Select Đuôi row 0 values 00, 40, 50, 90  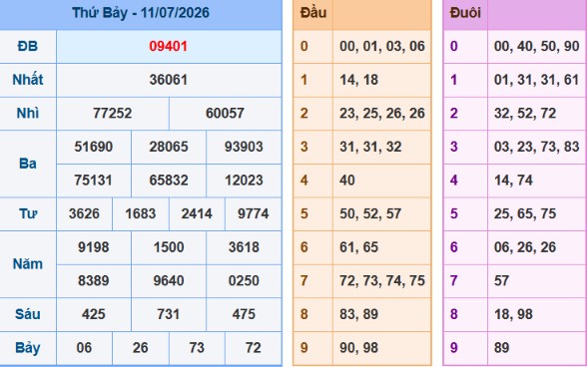[x=537, y=47]
